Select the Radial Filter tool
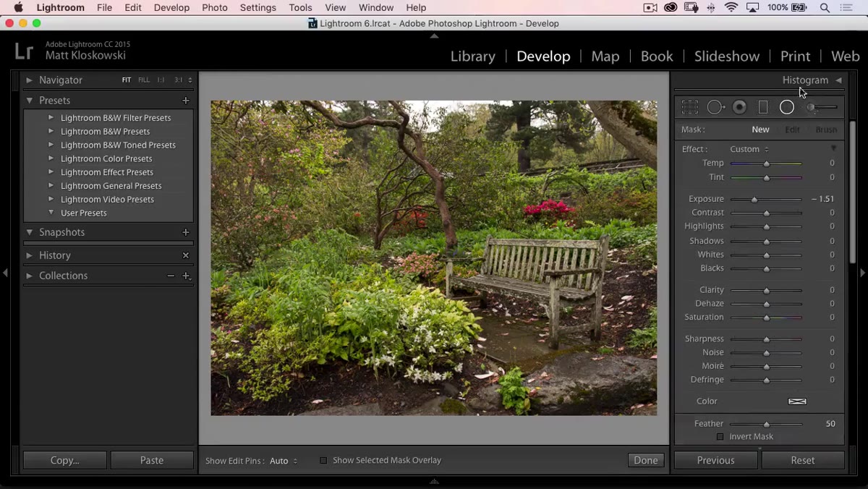The height and width of the screenshot is (489, 868). point(787,107)
